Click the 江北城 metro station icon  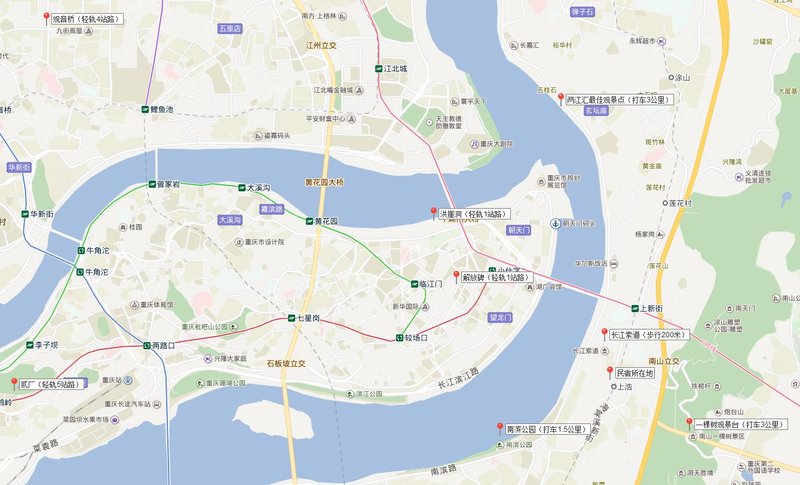tap(379, 68)
